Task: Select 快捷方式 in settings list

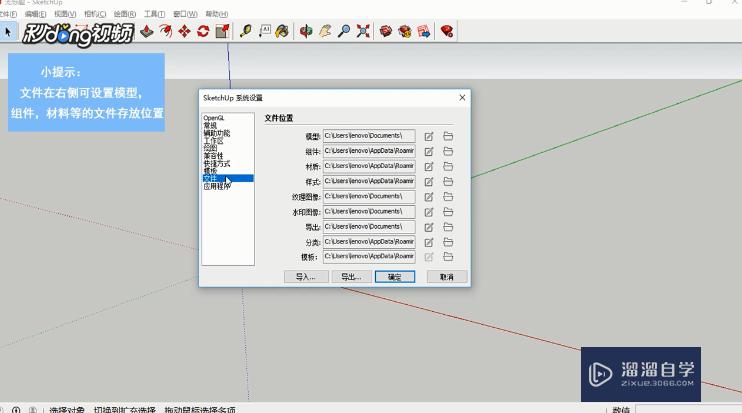Action: tap(217, 163)
